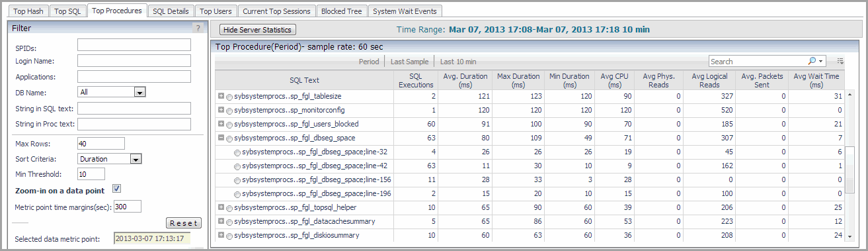
Task: Sort by the SQL Executions column header
Action: (x=416, y=80)
